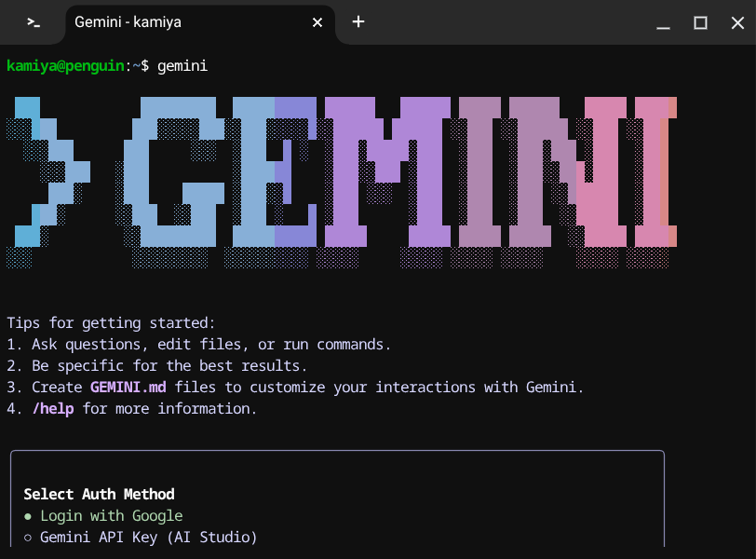The width and height of the screenshot is (756, 559).
Task: Click the typed gemini command
Action: coord(182,65)
